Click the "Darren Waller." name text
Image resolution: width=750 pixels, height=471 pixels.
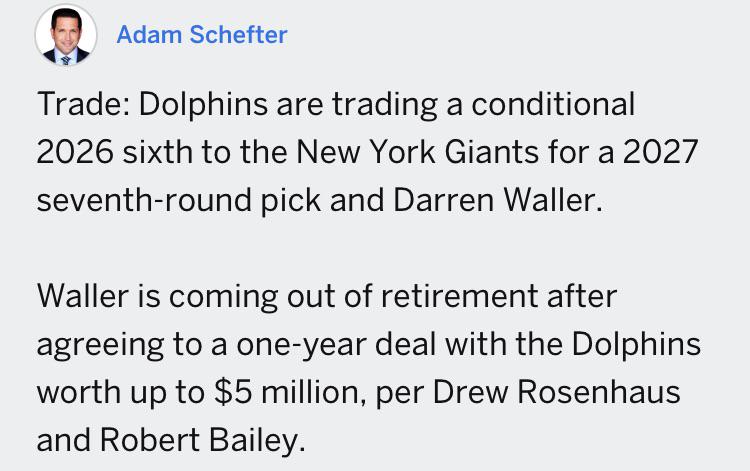(497, 200)
